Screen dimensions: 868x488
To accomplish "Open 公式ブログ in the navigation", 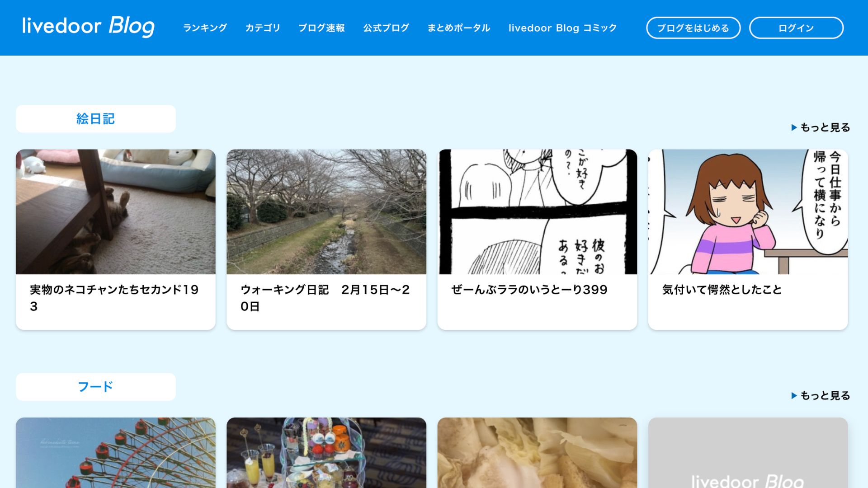I will coord(386,28).
